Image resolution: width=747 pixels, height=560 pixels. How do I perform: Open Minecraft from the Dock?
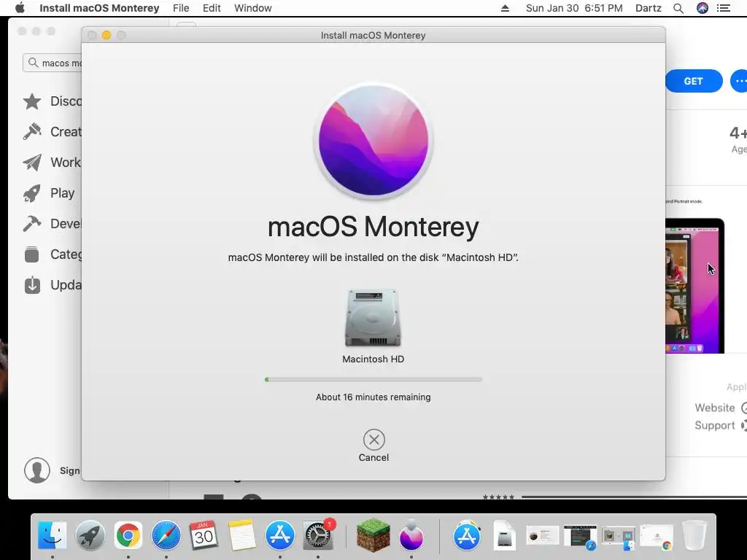click(x=373, y=535)
